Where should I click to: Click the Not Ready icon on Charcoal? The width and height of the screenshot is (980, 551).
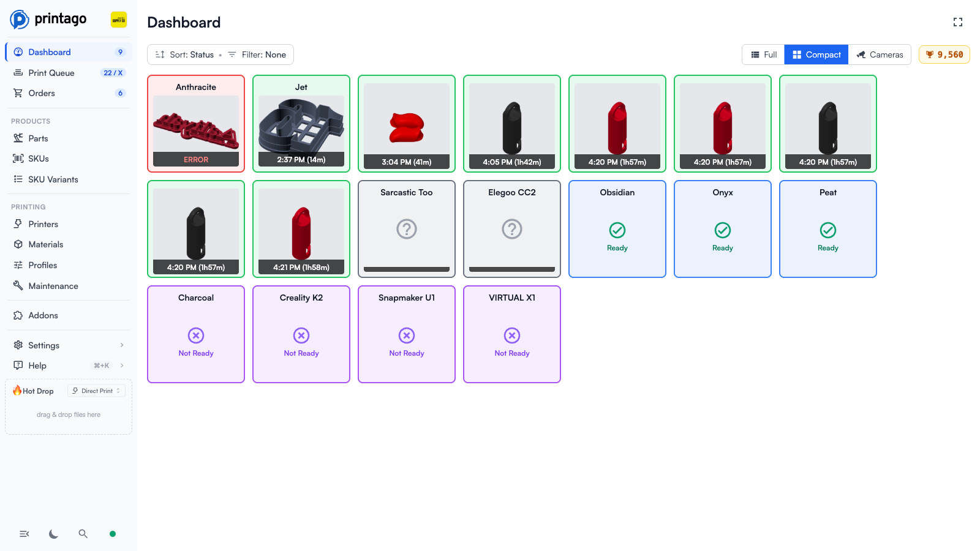coord(196,335)
